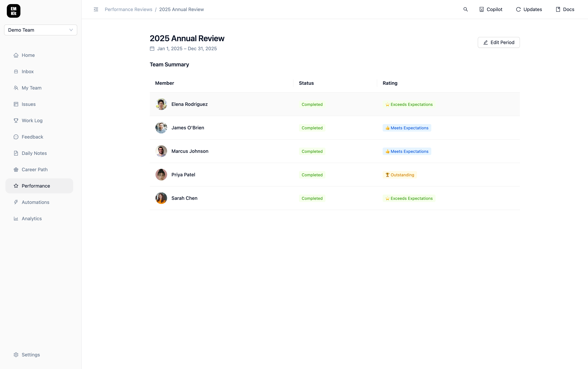Screen dimensions: 588x369
Task: Click Priya Patel's Outstanding rating badge
Action: click(x=399, y=175)
